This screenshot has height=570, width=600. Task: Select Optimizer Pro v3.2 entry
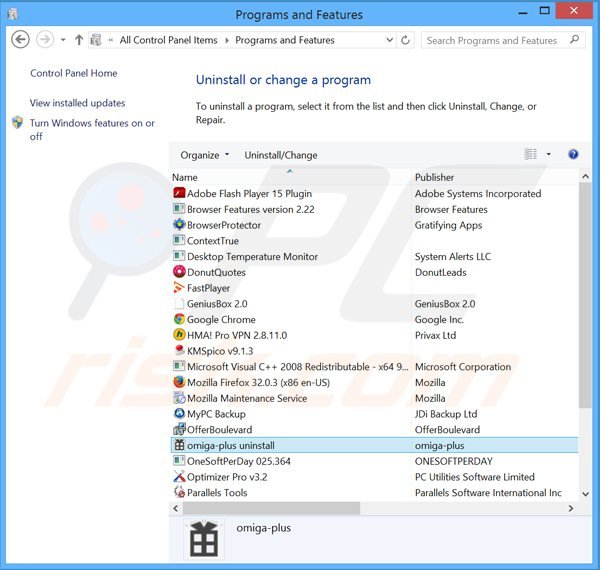tap(227, 477)
